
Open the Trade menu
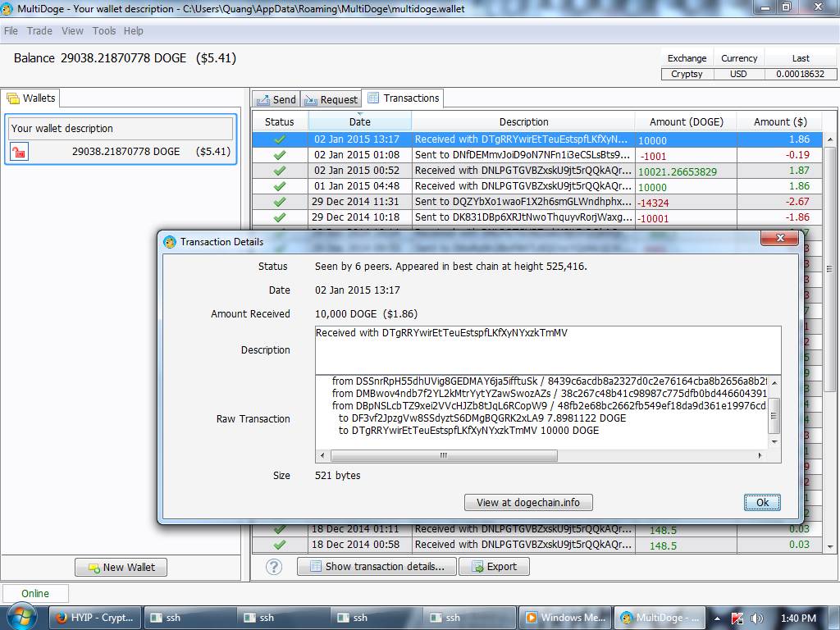[x=39, y=31]
